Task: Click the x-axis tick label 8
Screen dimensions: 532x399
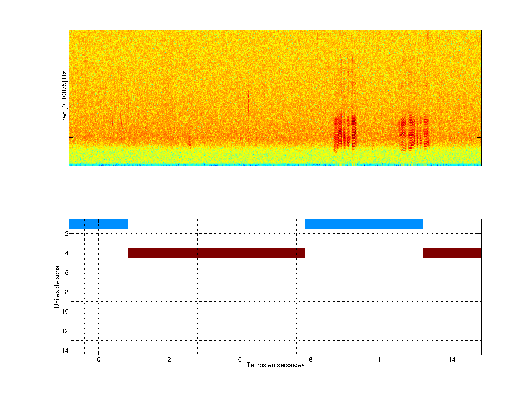Action: 311,359
